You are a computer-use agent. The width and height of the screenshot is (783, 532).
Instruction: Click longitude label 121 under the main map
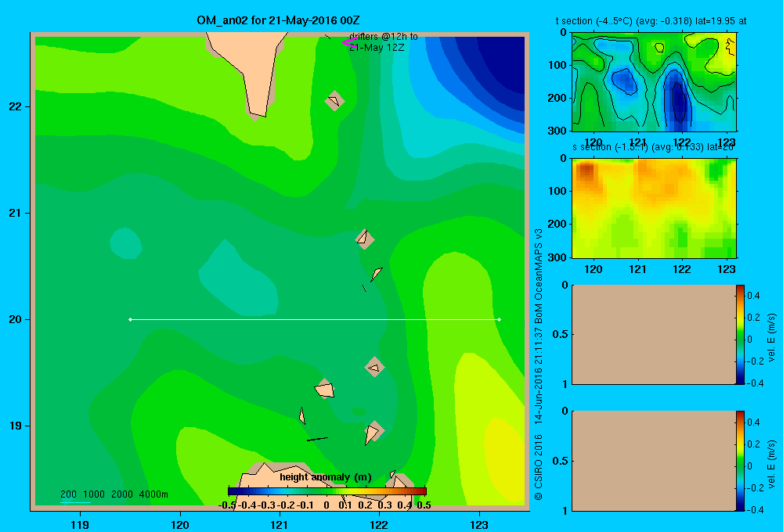pyautogui.click(x=280, y=524)
